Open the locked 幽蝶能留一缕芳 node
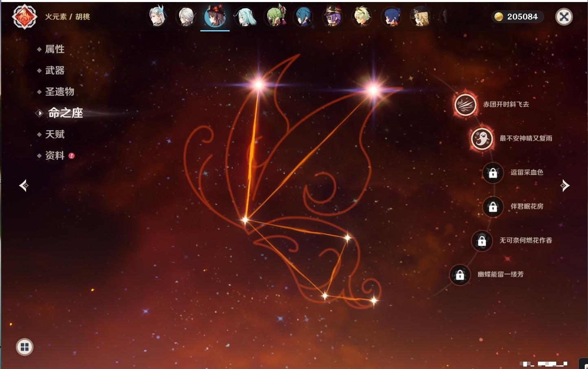 (x=460, y=275)
